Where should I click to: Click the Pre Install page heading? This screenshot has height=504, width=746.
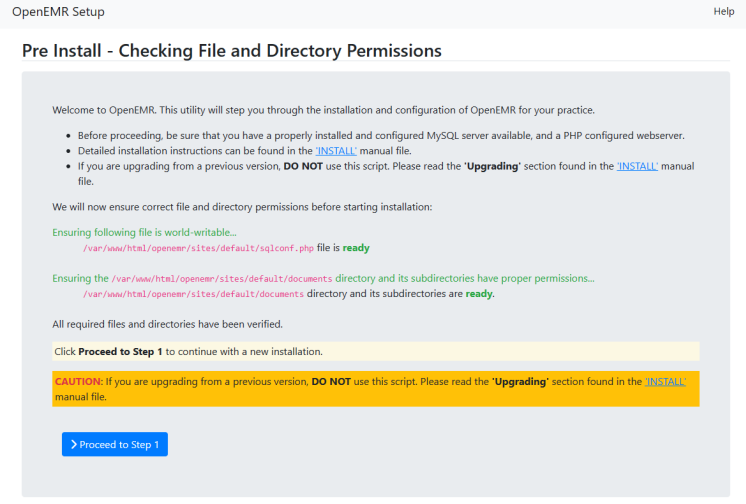[x=231, y=50]
